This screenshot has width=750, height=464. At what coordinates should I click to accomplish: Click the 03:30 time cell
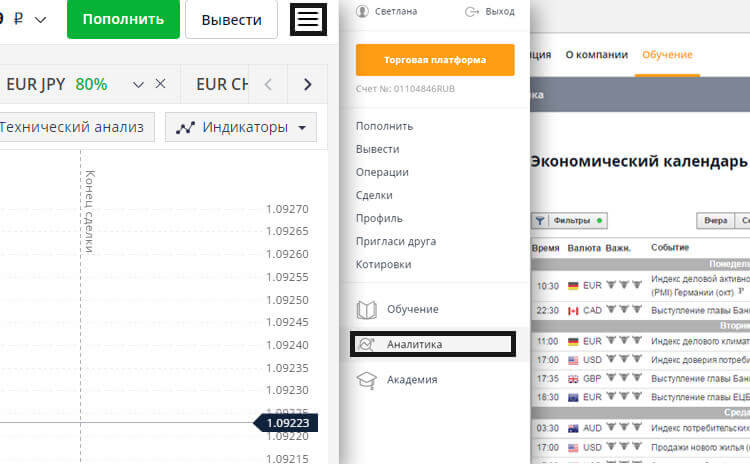548,428
